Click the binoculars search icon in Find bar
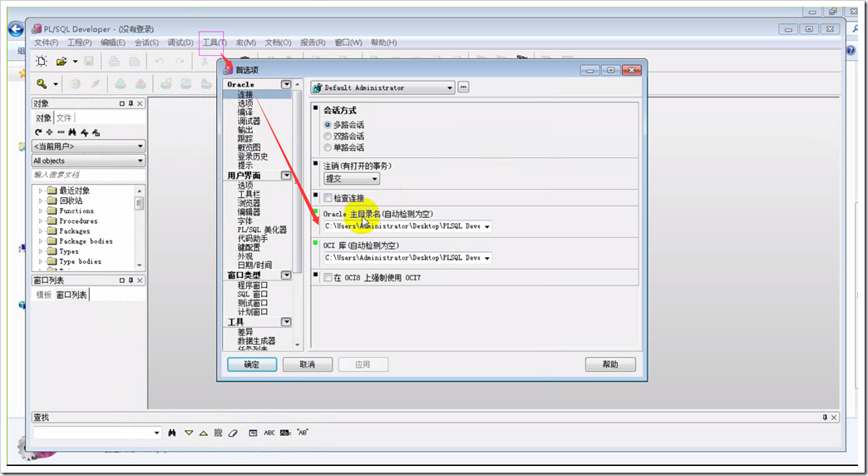The image size is (868, 476). pyautogui.click(x=172, y=433)
